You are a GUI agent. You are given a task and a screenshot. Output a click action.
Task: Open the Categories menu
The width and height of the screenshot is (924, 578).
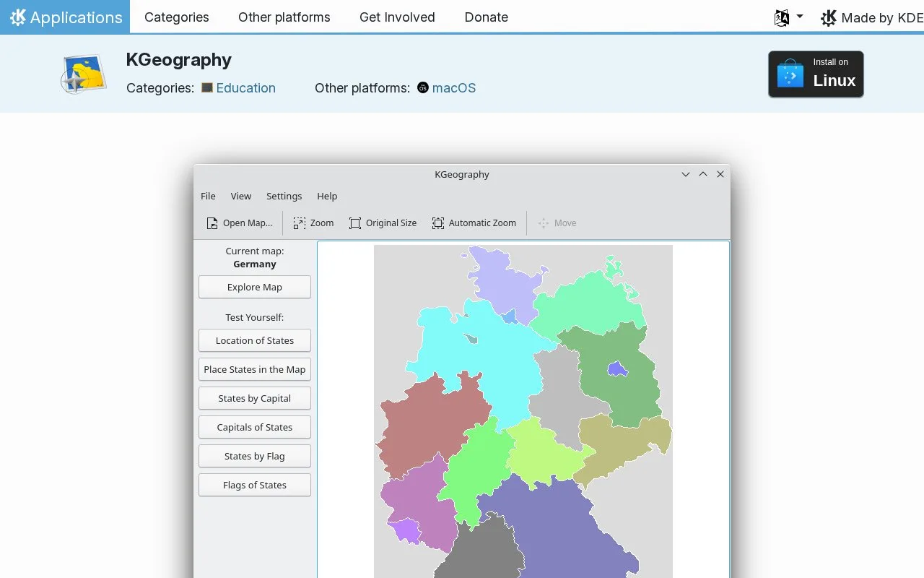coord(177,17)
